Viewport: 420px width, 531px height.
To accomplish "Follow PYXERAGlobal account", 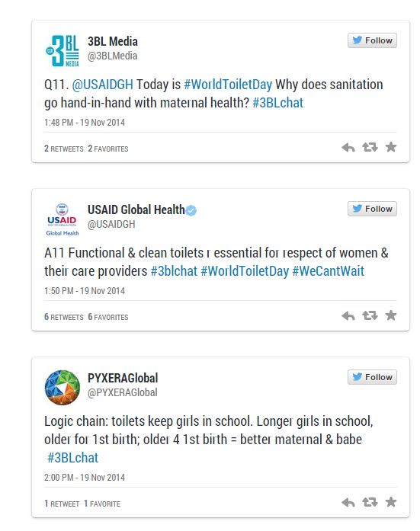I will (x=372, y=377).
